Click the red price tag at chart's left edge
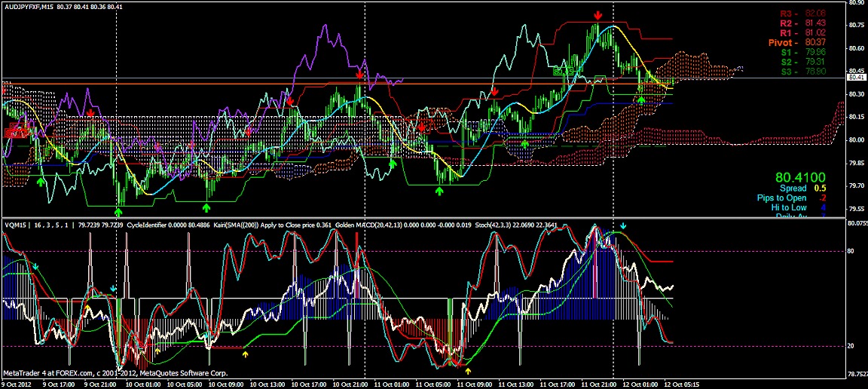The image size is (868, 389). 15,132
